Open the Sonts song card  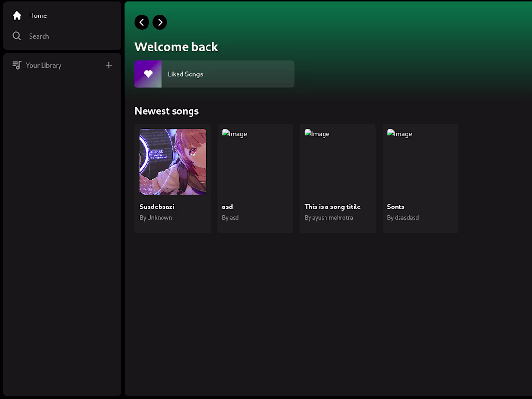point(420,178)
